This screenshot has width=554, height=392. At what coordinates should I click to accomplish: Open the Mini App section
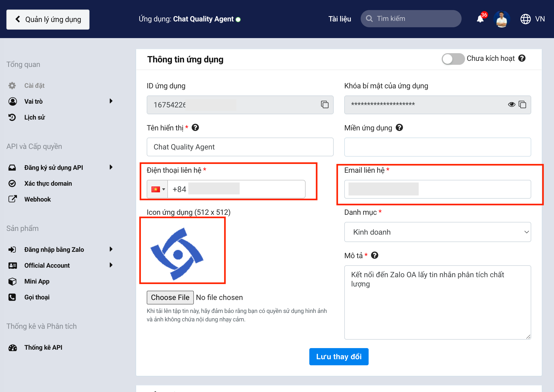tap(37, 281)
